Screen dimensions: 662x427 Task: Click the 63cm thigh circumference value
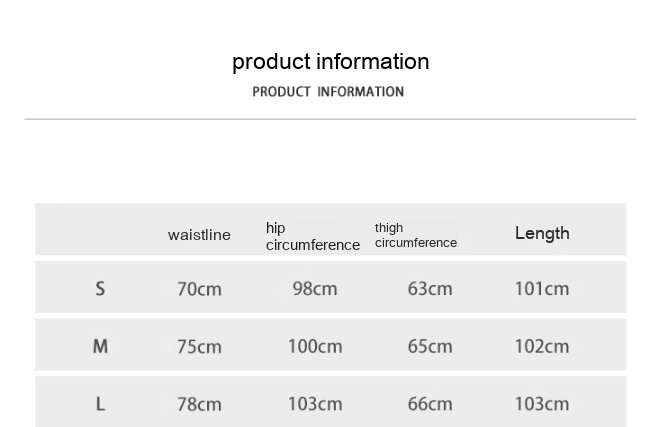430,289
